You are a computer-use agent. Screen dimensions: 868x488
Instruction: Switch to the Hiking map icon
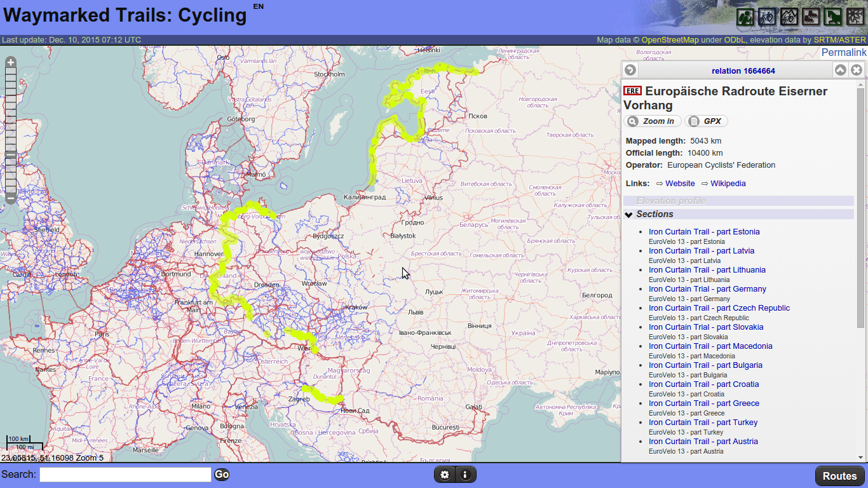pyautogui.click(x=747, y=16)
